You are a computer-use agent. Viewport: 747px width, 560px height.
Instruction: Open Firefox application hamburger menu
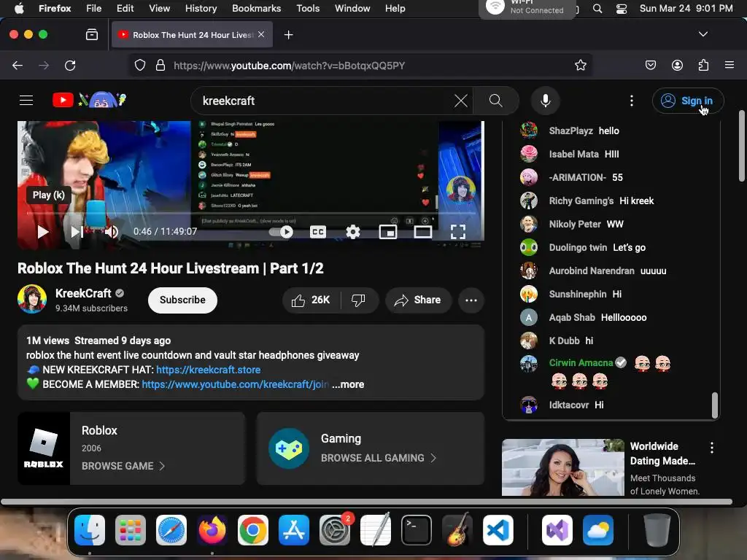[729, 65]
